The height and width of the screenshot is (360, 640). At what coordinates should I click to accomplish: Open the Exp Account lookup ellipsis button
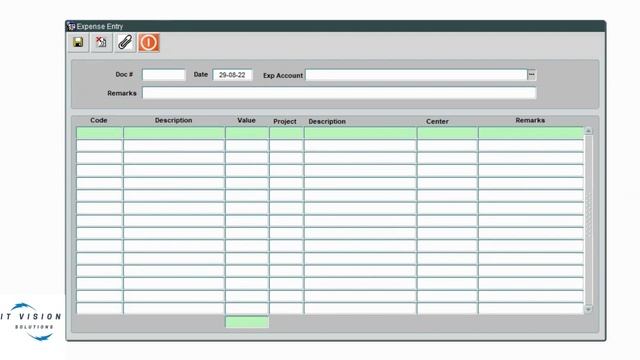click(531, 75)
